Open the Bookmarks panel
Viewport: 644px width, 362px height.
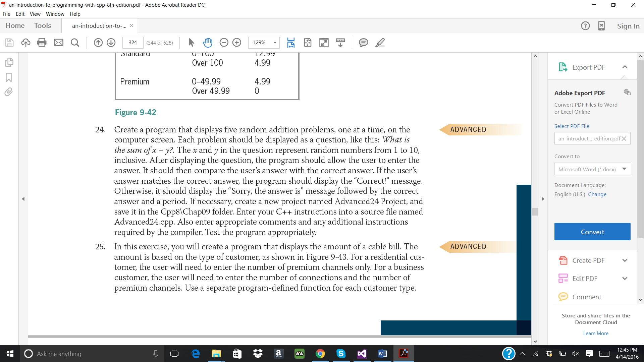(9, 77)
